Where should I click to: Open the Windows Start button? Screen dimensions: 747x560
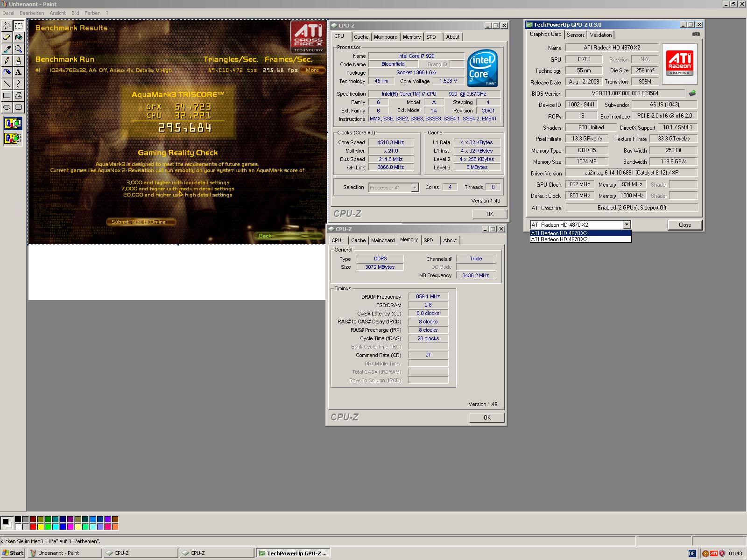point(13,553)
